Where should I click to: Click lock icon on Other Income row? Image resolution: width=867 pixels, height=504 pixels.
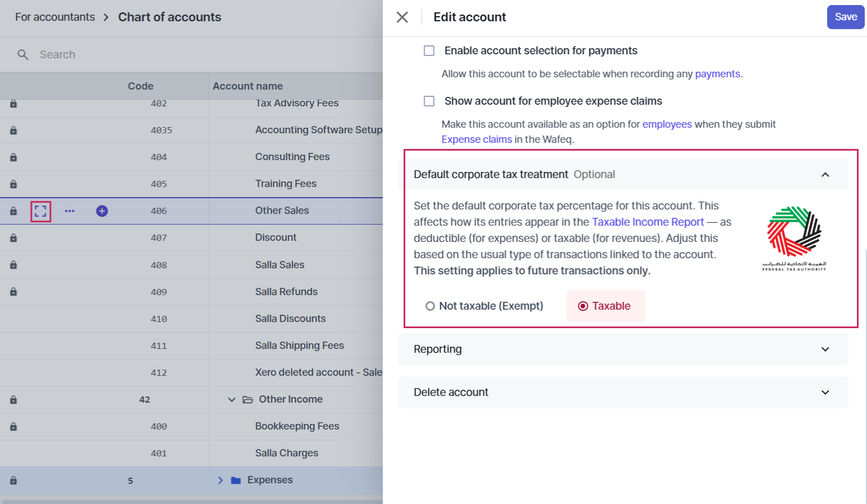[x=13, y=400]
